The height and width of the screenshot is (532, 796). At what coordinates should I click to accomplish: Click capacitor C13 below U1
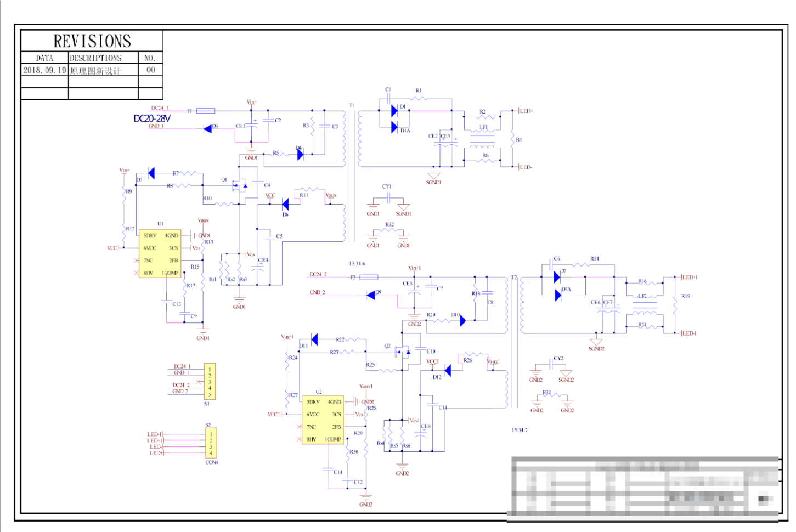coord(166,302)
